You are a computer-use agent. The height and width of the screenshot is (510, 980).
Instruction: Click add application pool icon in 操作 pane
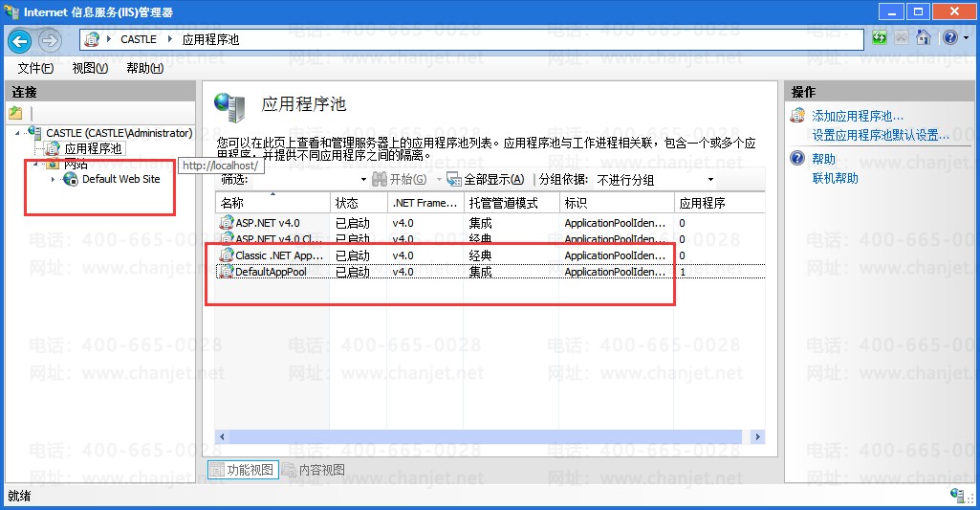point(797,115)
